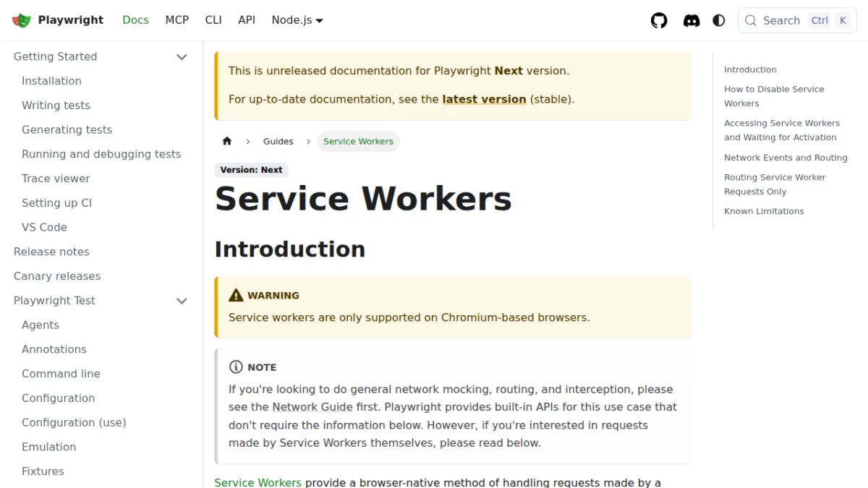Open Emulation page in sidebar

click(48, 447)
